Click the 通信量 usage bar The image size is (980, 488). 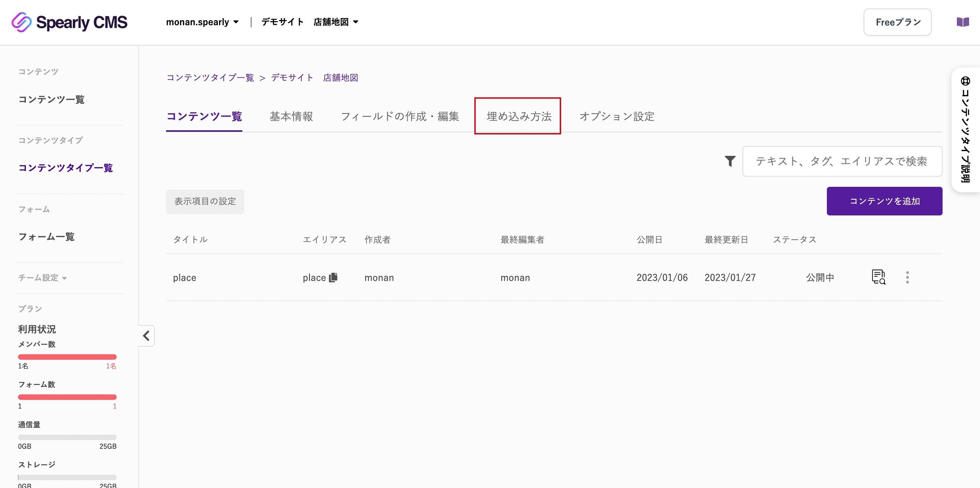click(x=67, y=437)
